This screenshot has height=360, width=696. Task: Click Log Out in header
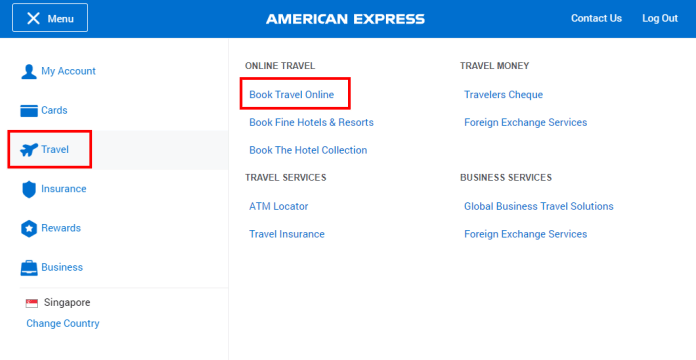(660, 18)
